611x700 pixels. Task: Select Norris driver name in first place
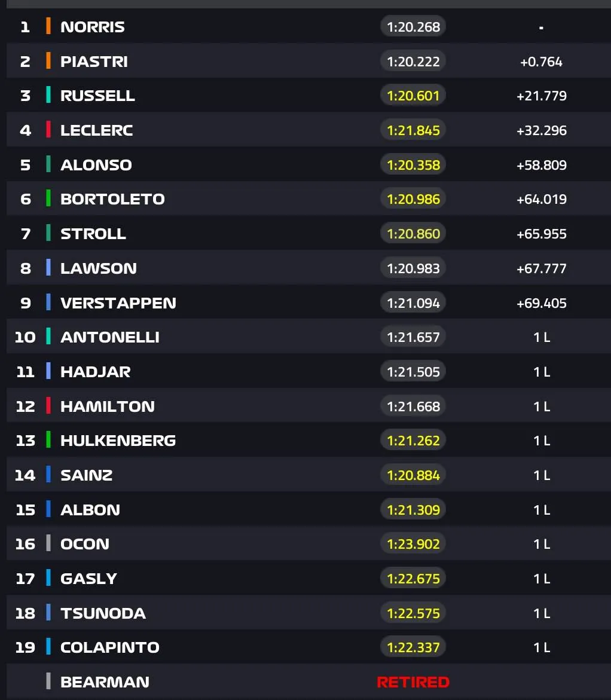93,27
